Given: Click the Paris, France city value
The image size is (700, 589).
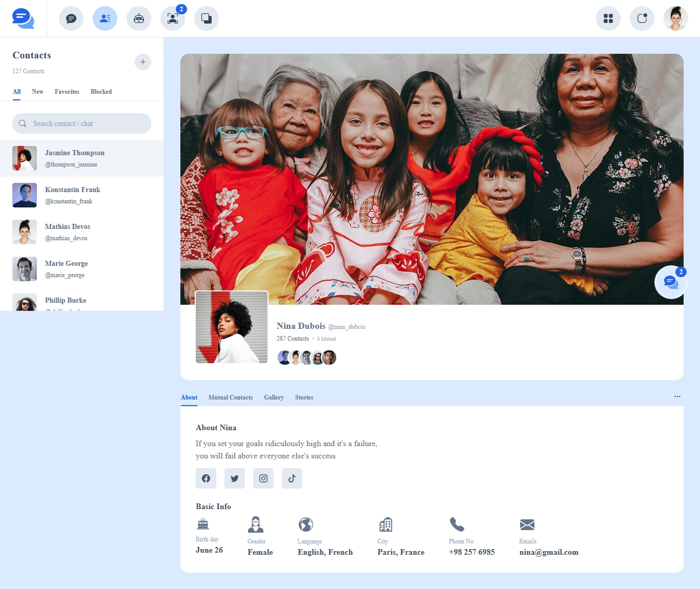Looking at the screenshot, I should [x=401, y=552].
